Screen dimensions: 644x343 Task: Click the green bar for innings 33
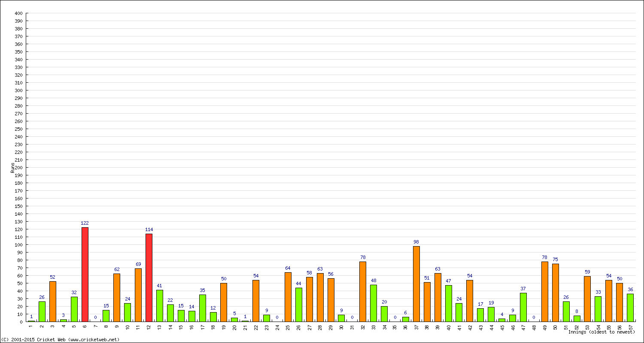[x=374, y=303]
